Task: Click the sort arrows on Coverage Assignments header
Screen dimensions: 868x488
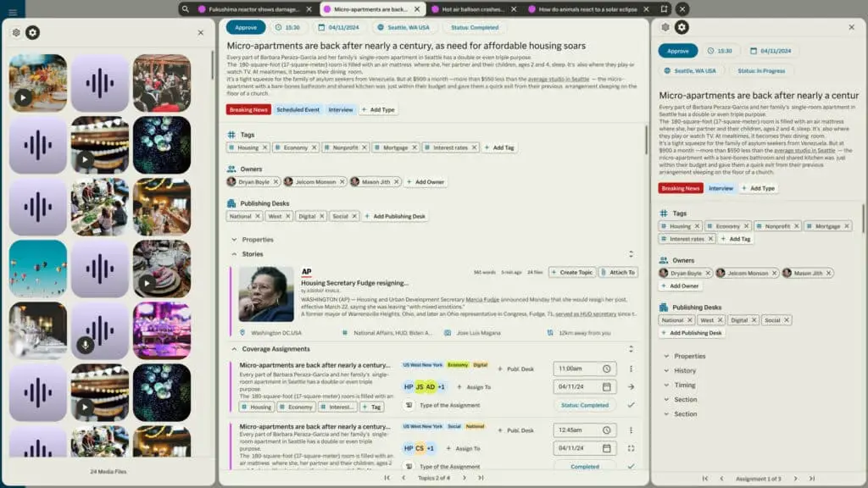Action: pos(631,349)
